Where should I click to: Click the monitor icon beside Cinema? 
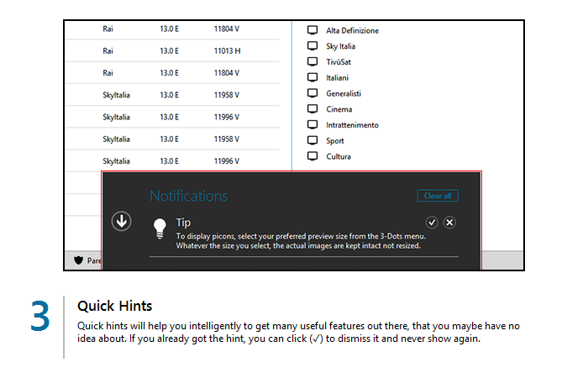pos(312,109)
